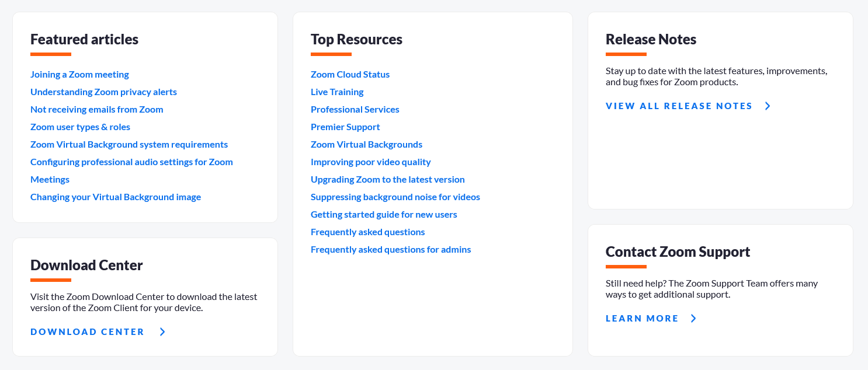Image resolution: width=868 pixels, height=370 pixels.
Task: Open Configuring professional audio settings for Zoom
Action: point(131,162)
